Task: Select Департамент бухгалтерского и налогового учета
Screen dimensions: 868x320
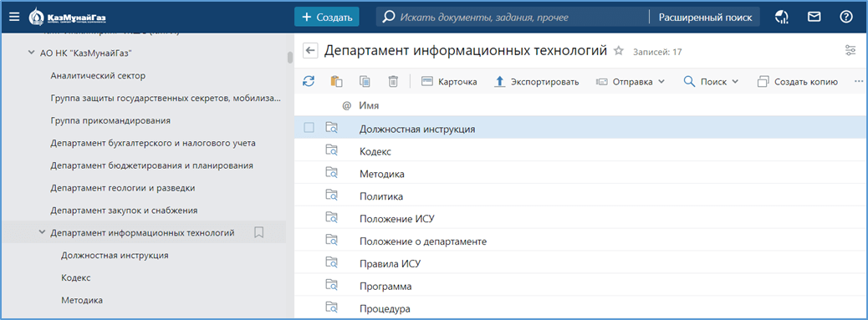Action: pyautogui.click(x=153, y=143)
